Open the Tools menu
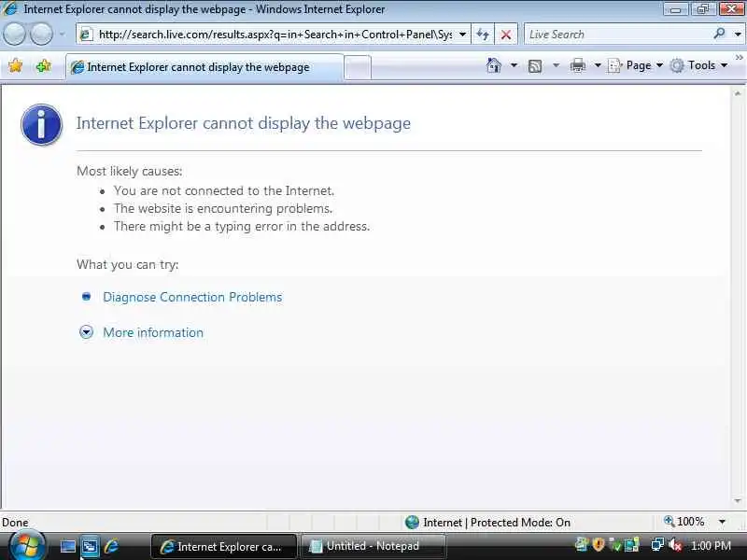747x560 pixels. point(698,65)
